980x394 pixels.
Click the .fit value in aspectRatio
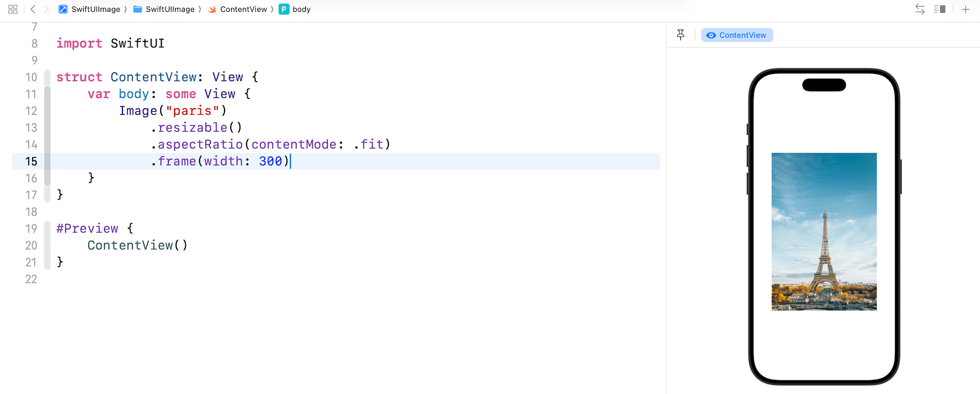tap(369, 144)
